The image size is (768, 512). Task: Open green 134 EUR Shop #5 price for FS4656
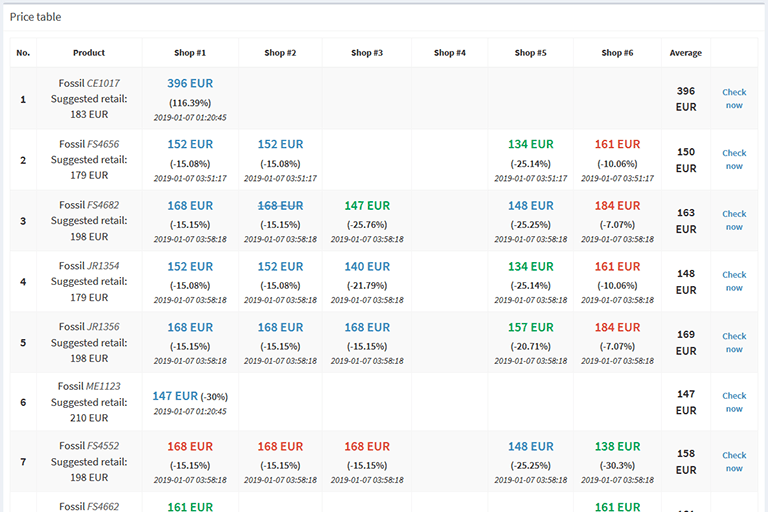click(x=530, y=144)
